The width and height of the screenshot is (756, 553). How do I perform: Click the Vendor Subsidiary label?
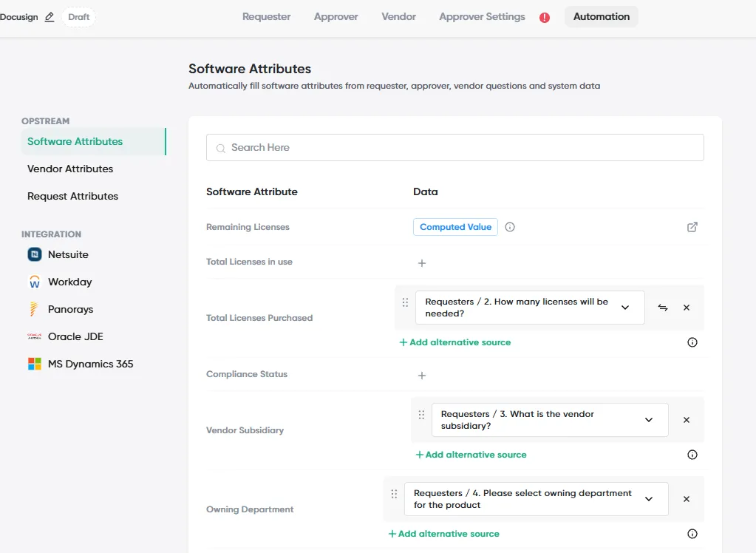pyautogui.click(x=245, y=430)
